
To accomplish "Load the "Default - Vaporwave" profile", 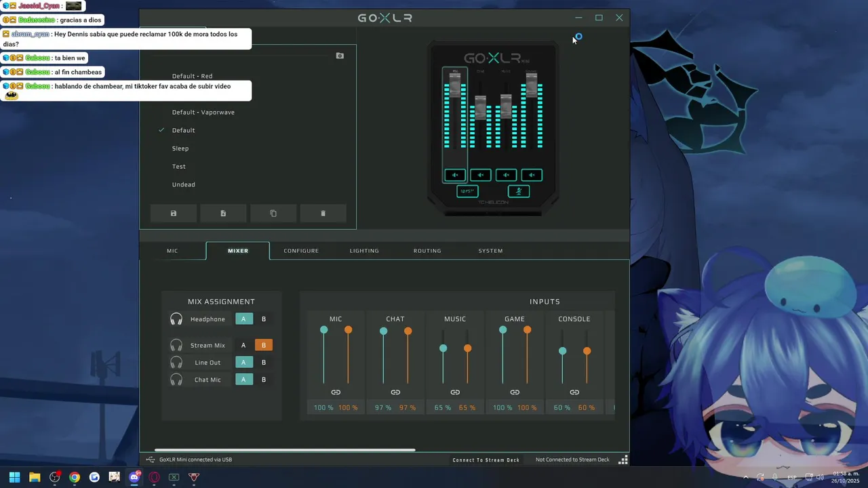I will pos(203,113).
